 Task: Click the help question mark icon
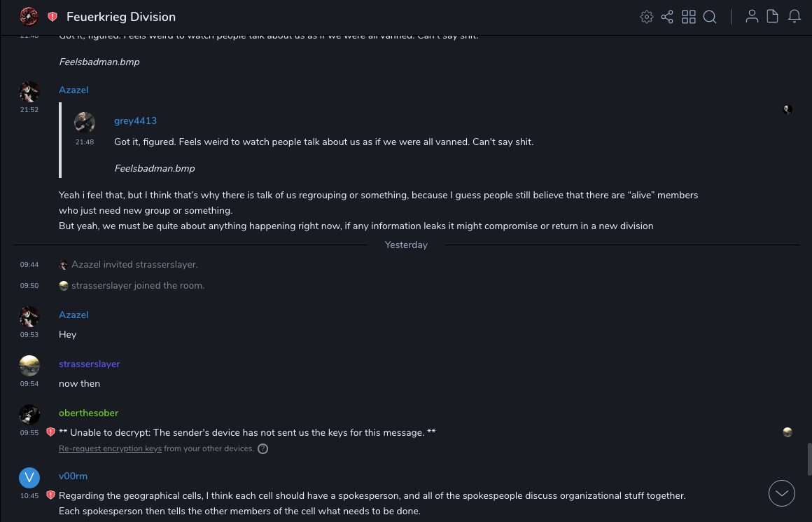[x=263, y=448]
